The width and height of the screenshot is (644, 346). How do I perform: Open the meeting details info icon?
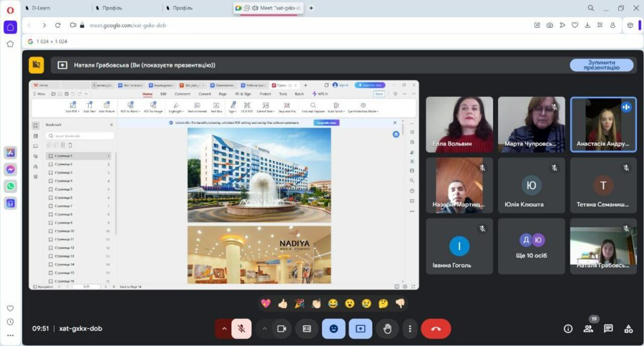(x=568, y=328)
